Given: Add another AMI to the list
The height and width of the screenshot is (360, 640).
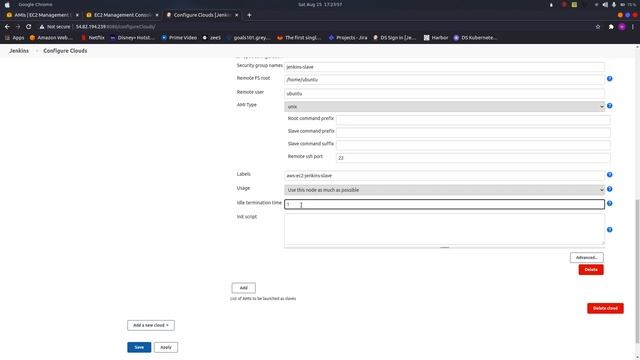Looking at the screenshot, I should [x=243, y=288].
